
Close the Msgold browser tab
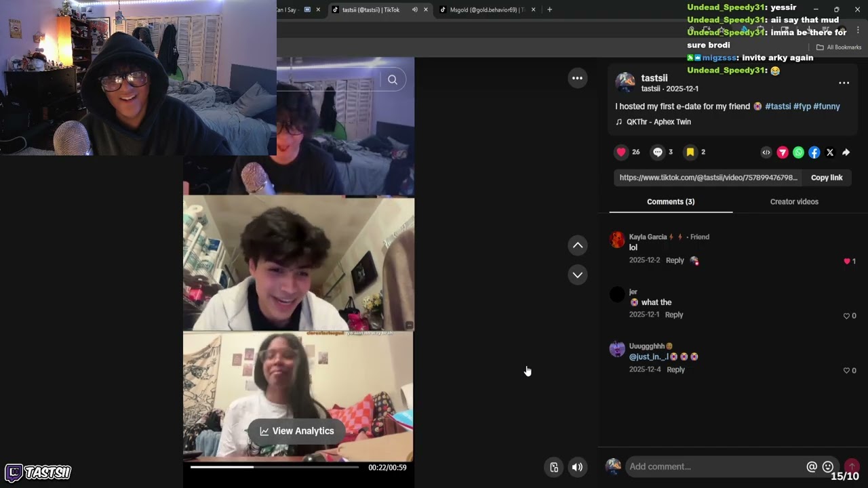click(x=533, y=9)
